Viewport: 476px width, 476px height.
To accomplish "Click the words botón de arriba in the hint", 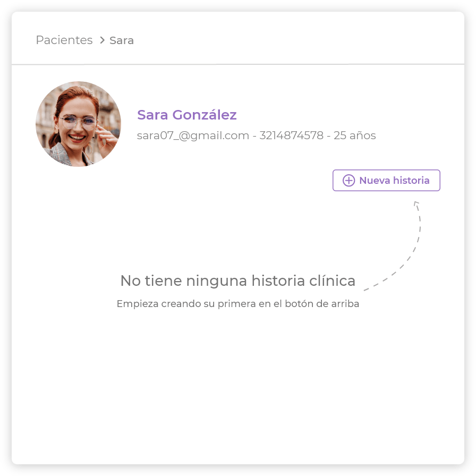I will (322, 303).
